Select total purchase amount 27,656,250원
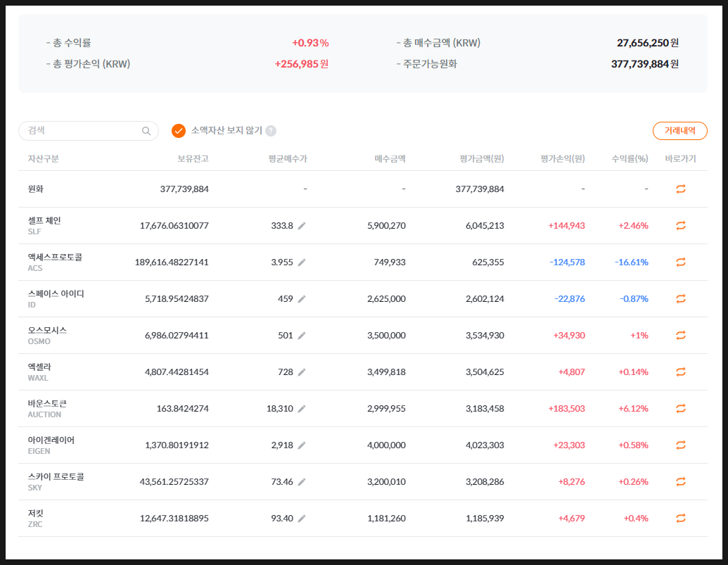Image resolution: width=728 pixels, height=565 pixels. pos(648,43)
